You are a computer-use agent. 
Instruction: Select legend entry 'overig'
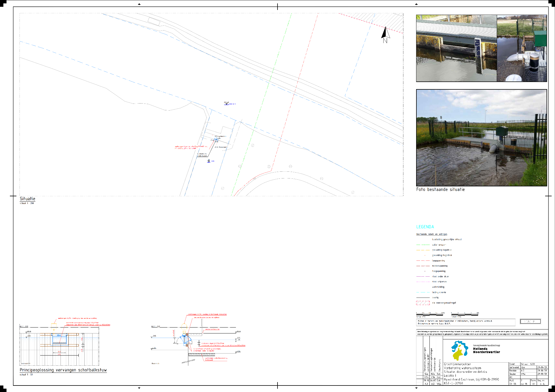pos(435,298)
